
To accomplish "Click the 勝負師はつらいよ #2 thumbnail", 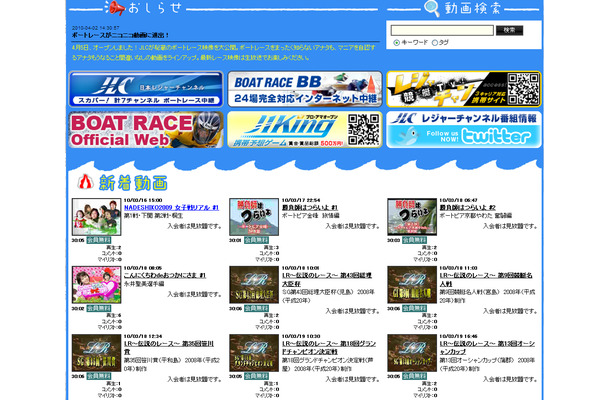I will click(412, 217).
